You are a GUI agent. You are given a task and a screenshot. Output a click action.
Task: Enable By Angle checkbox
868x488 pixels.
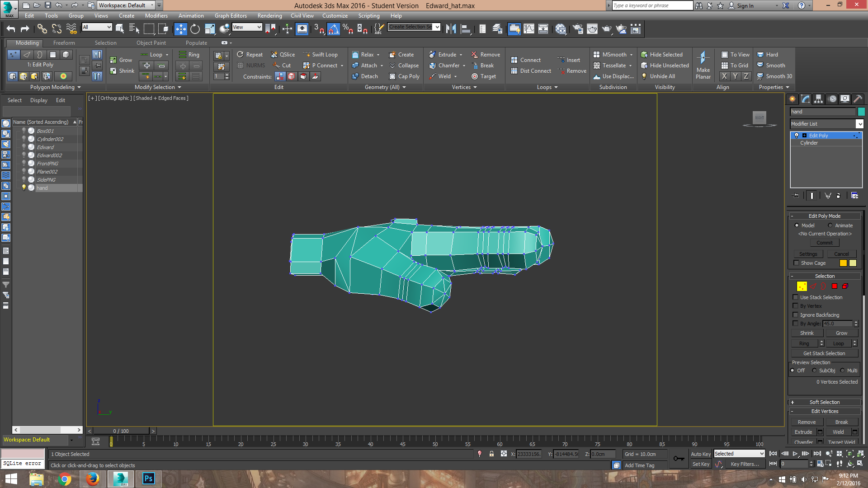pos(795,324)
